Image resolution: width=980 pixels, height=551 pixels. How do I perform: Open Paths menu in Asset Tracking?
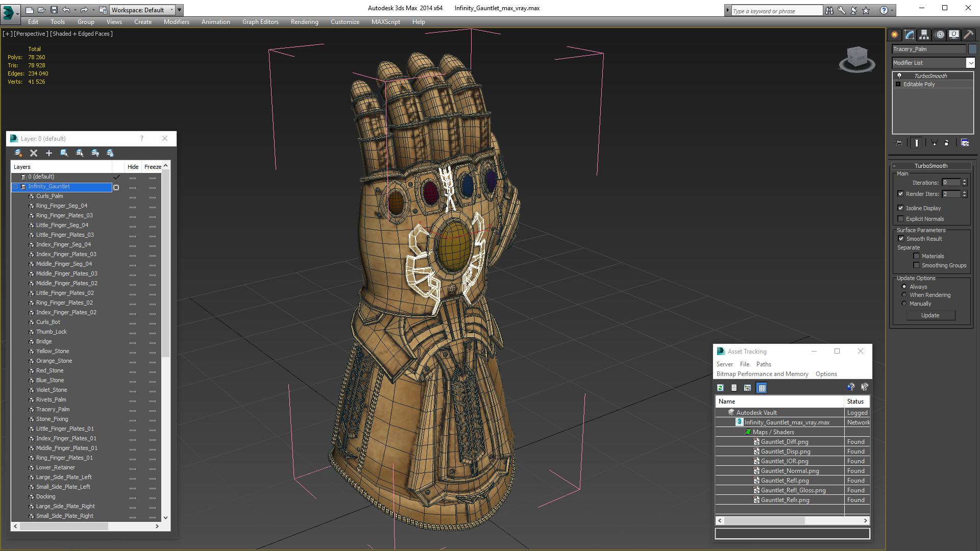(x=764, y=364)
